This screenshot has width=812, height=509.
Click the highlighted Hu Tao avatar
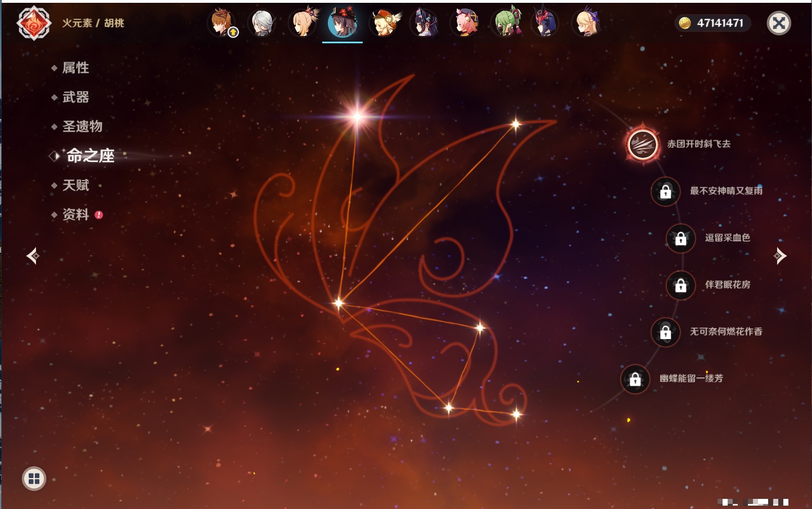(342, 23)
